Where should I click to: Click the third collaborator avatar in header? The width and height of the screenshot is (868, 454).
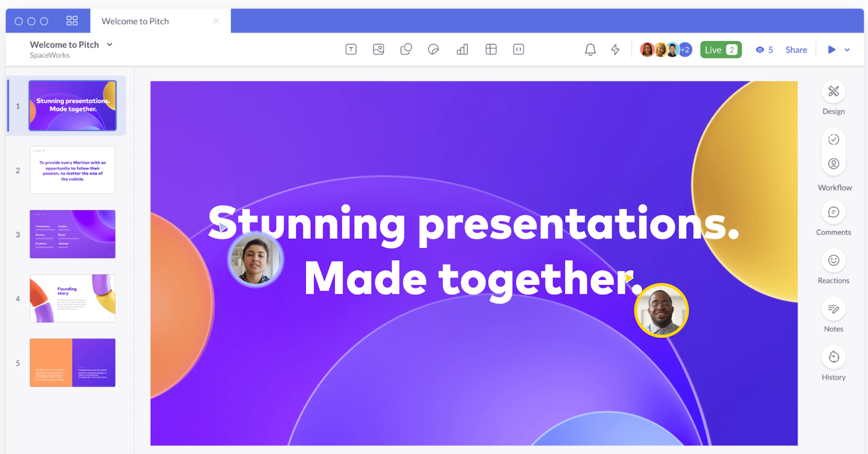point(673,49)
